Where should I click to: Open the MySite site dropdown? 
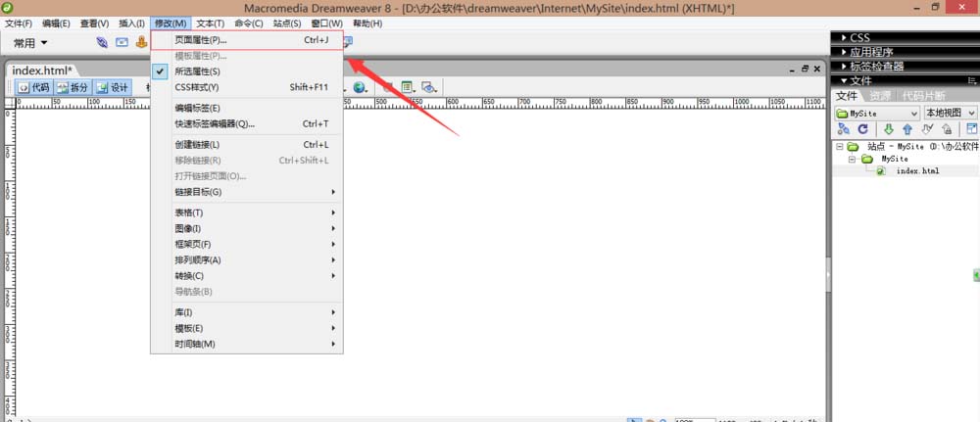[x=877, y=113]
